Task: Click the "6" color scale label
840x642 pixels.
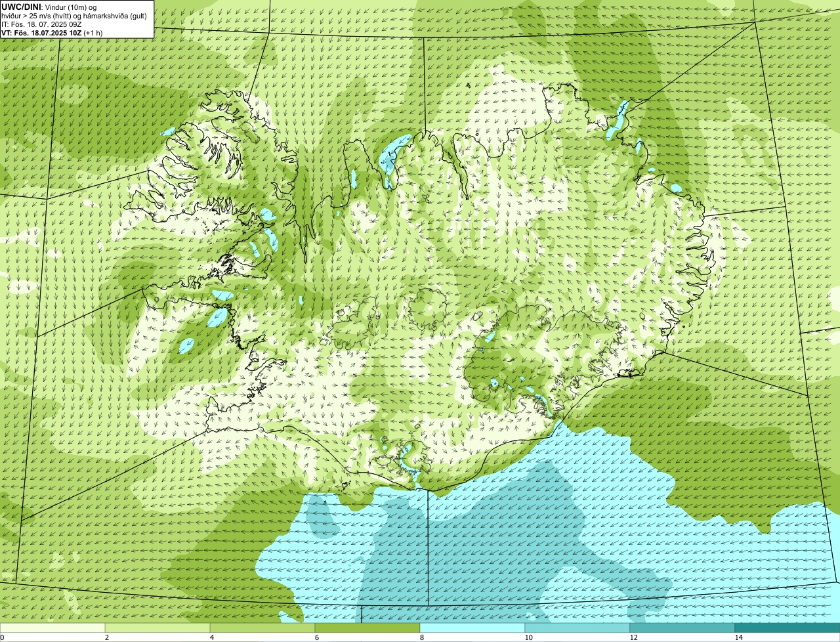Action: coord(317,637)
